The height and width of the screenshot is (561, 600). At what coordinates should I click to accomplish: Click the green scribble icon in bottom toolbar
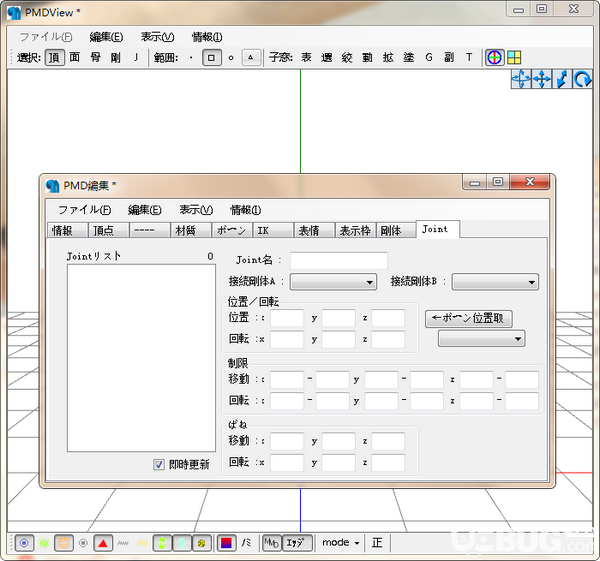point(44,543)
